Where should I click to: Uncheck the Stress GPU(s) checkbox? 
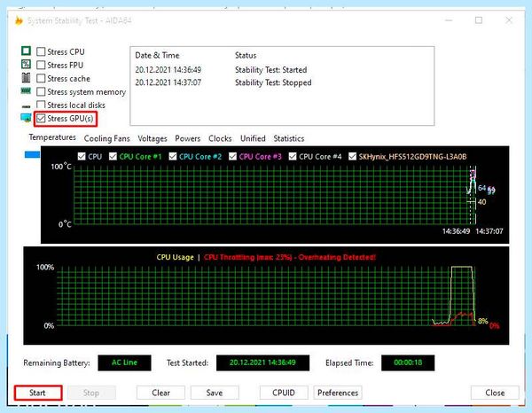[41, 119]
